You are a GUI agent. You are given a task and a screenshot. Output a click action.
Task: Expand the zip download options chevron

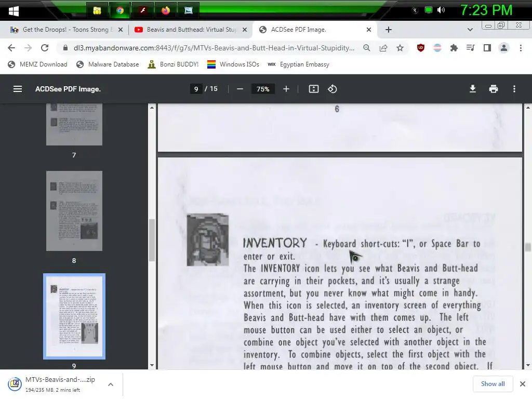pyautogui.click(x=111, y=384)
